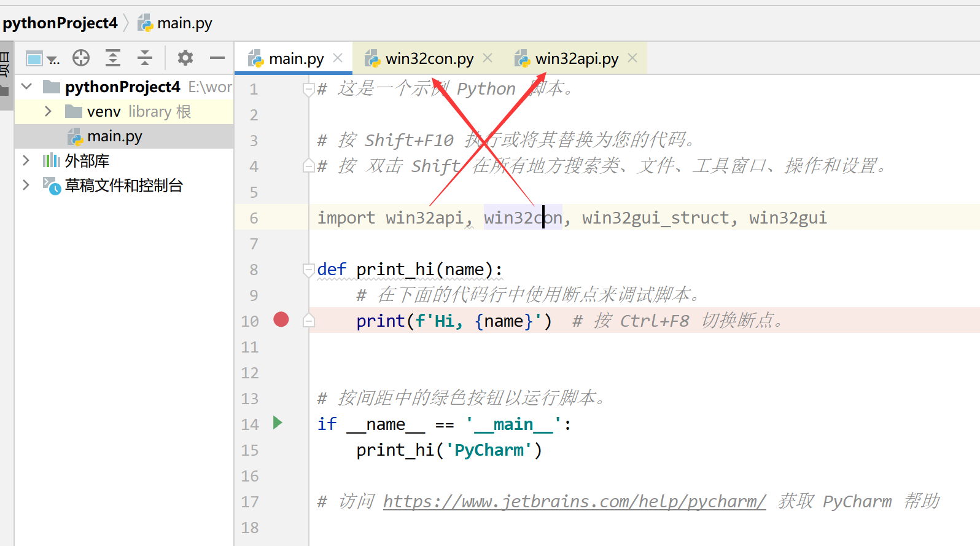Click the fold end marker on line 10
Image resolution: width=980 pixels, height=546 pixels.
[309, 321]
